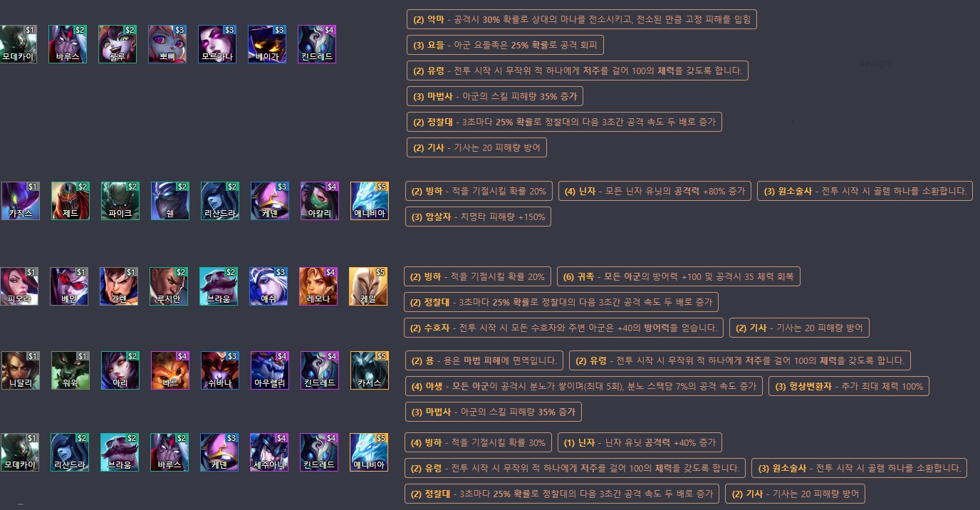Choose the 세주아니 champion icon
This screenshot has width=980, height=510.
coord(270,452)
